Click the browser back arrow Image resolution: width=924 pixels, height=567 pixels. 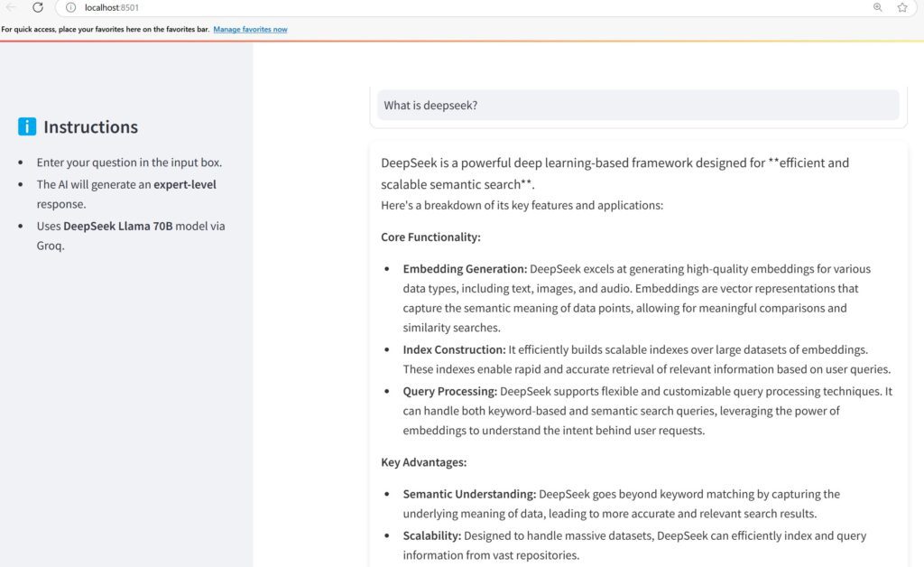pos(12,7)
